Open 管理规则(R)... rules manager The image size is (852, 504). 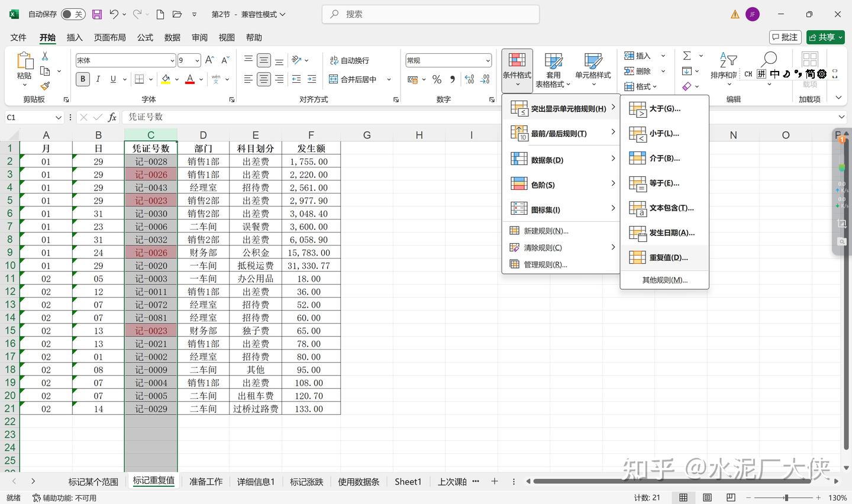(560, 264)
